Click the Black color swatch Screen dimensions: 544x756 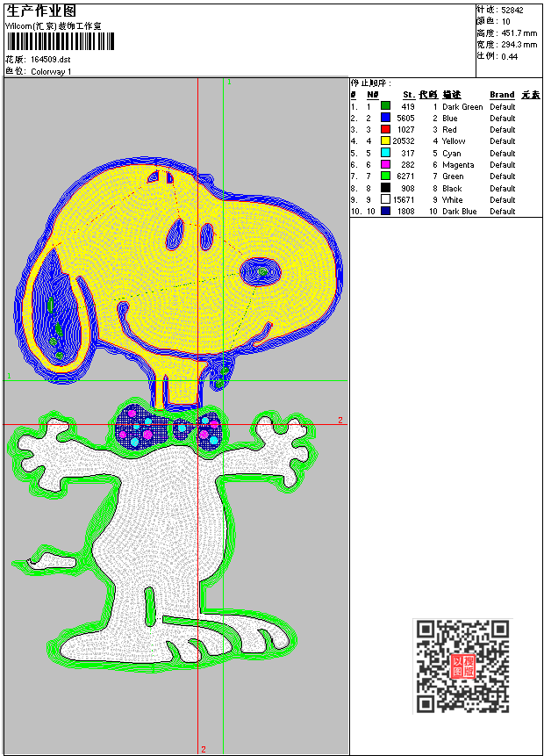coord(385,188)
